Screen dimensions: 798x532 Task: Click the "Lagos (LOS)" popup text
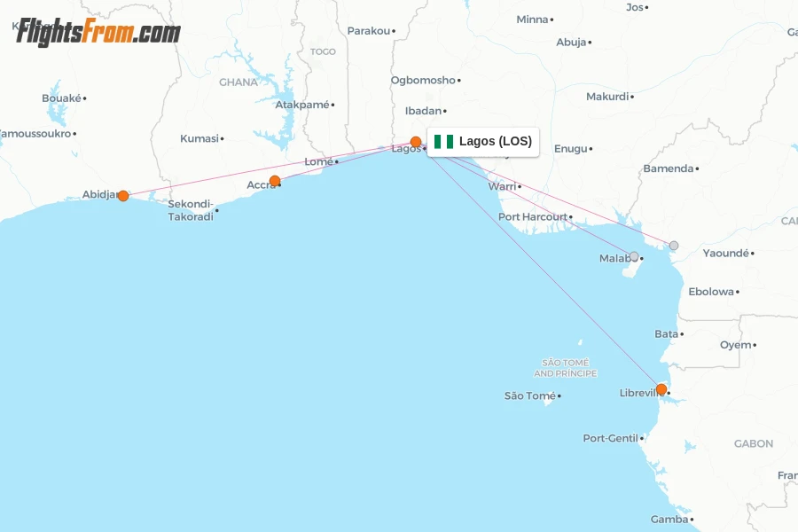(495, 141)
